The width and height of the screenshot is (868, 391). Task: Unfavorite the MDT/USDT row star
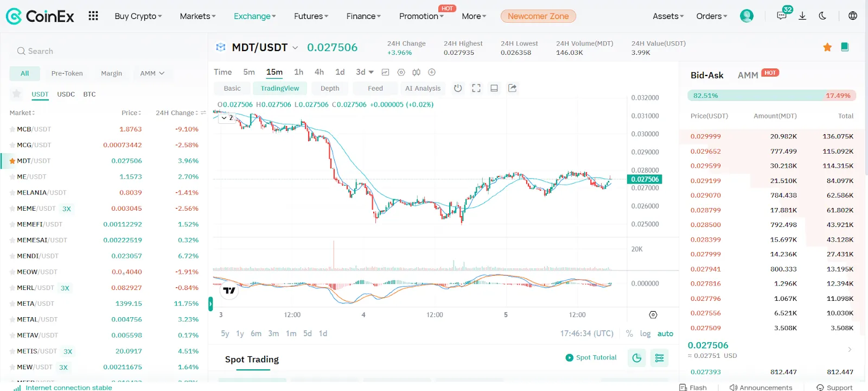point(12,161)
